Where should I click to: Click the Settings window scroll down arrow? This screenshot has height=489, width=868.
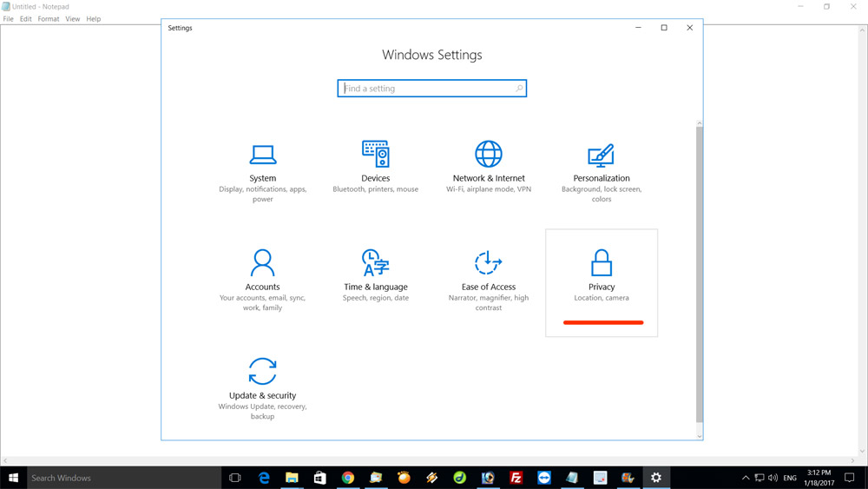[699, 436]
